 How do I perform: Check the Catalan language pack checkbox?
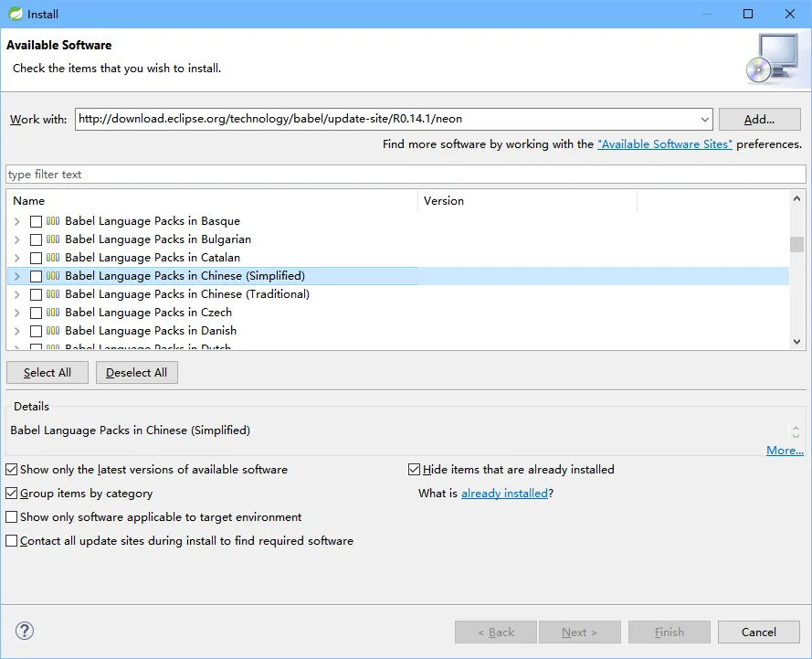[x=36, y=258]
